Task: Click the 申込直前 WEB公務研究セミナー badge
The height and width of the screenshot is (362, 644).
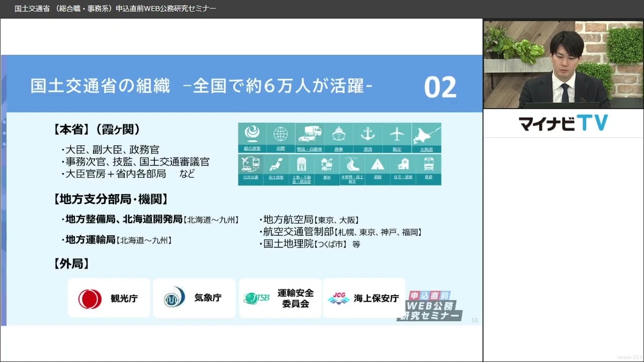Action: (429, 306)
